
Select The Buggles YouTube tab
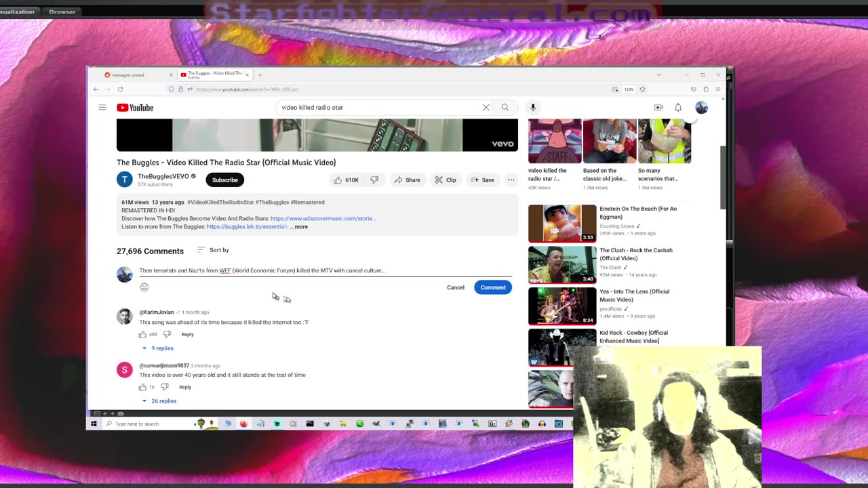click(x=214, y=75)
